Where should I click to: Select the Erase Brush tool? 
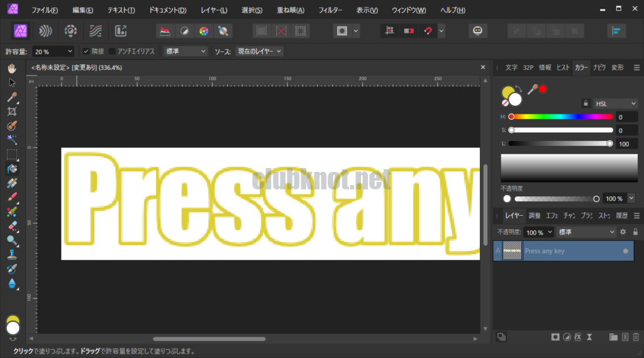pos(12,226)
